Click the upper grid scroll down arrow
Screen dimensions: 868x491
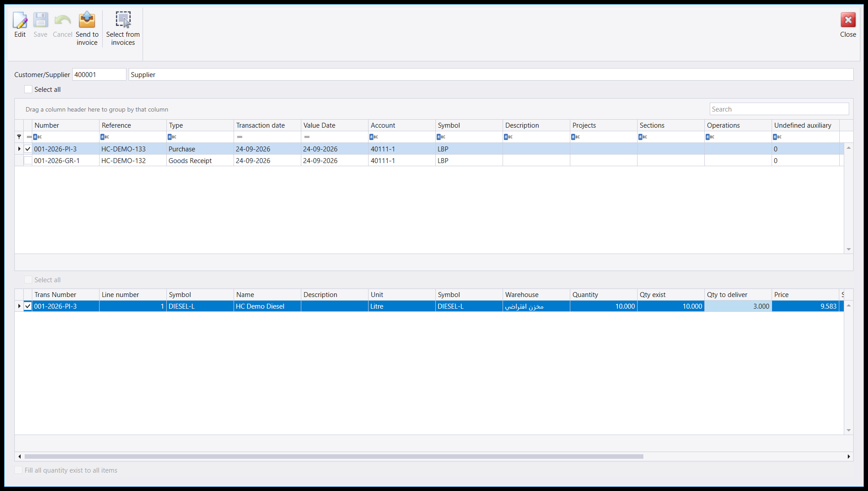[848, 249]
